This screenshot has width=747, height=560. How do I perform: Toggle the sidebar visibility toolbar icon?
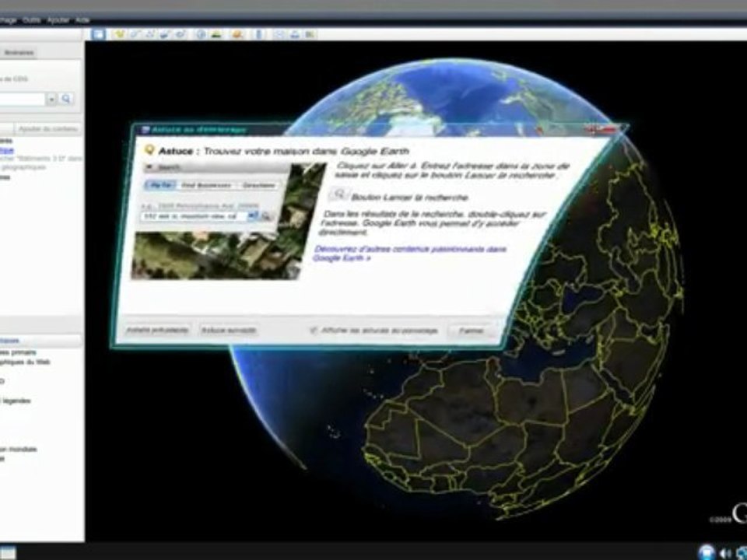98,34
